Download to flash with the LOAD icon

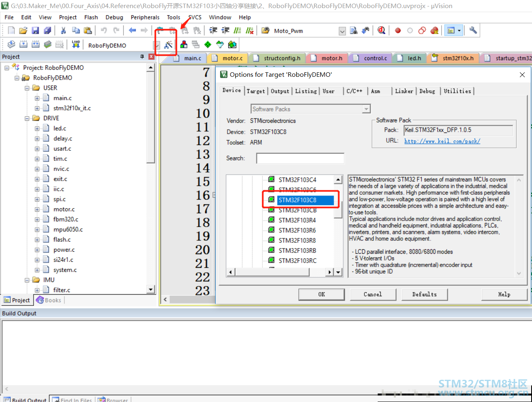76,44
